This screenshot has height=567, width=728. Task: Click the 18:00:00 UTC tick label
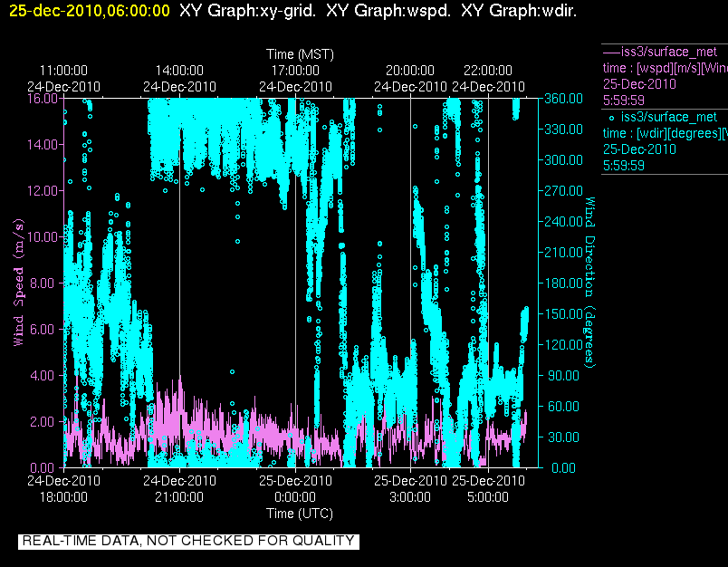click(63, 497)
